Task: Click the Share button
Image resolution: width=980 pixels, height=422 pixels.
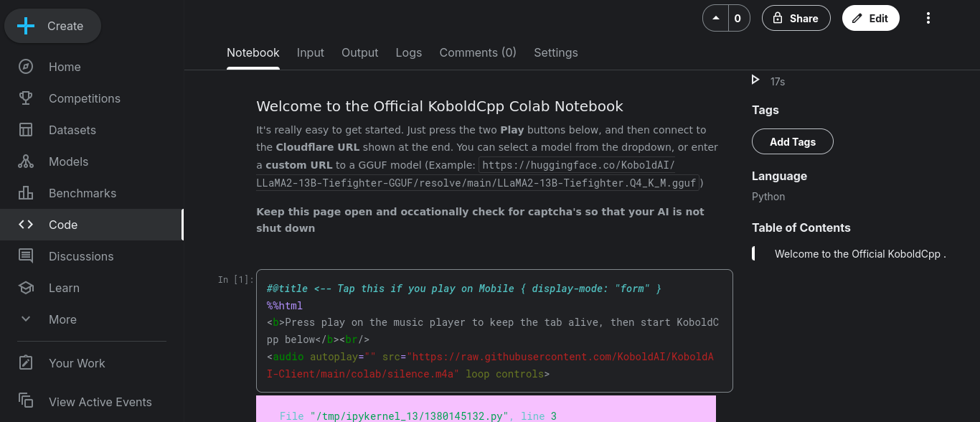Action: click(796, 19)
